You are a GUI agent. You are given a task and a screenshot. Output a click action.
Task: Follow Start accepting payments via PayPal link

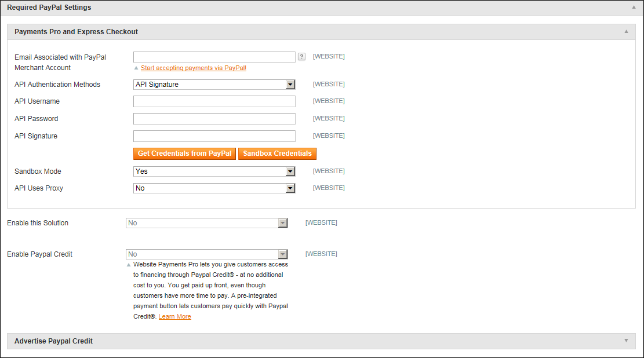click(194, 68)
